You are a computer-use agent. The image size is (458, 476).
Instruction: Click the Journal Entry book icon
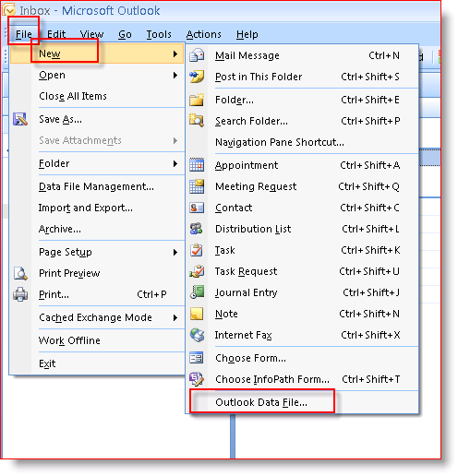pyautogui.click(x=197, y=292)
